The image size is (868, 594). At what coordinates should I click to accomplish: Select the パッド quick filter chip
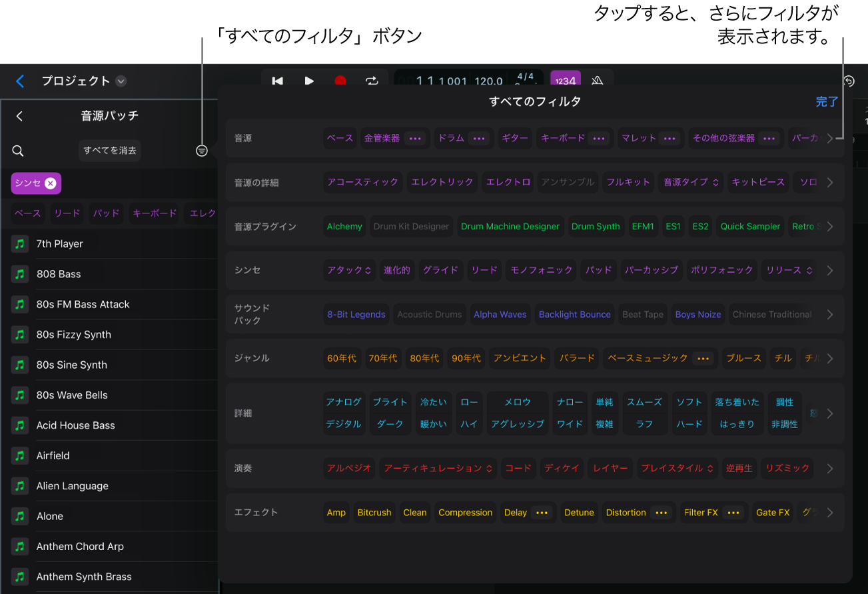pyautogui.click(x=107, y=213)
